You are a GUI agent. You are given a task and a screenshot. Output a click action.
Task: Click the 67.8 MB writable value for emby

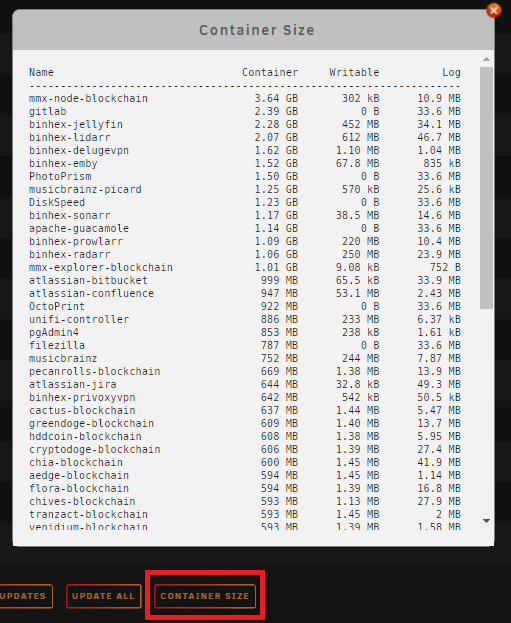[x=358, y=163]
